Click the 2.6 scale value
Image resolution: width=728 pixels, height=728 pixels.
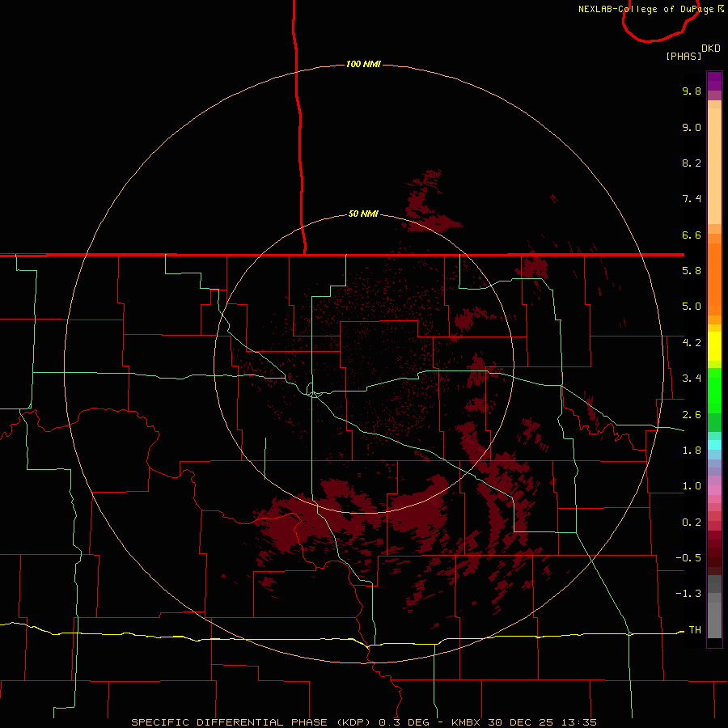pos(692,415)
